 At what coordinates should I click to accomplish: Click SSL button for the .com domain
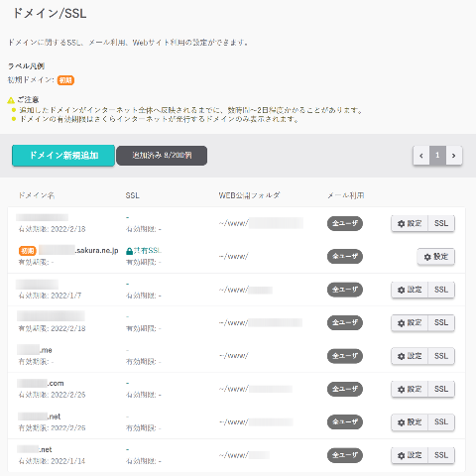pyautogui.click(x=441, y=389)
